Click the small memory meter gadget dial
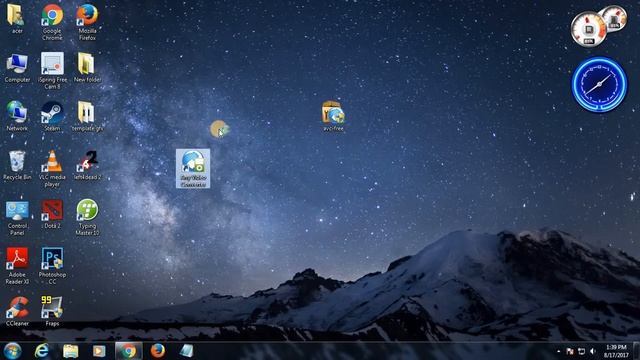640x360 pixels. [x=614, y=18]
